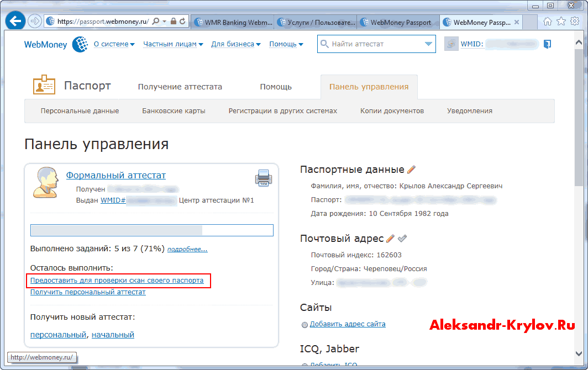Click the Формальный аттестат link

tap(116, 175)
